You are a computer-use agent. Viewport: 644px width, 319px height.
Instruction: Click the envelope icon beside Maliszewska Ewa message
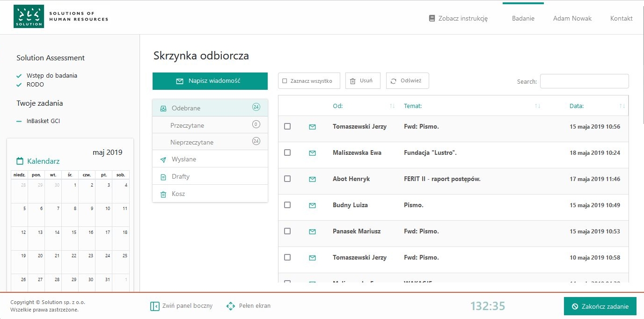click(x=312, y=153)
